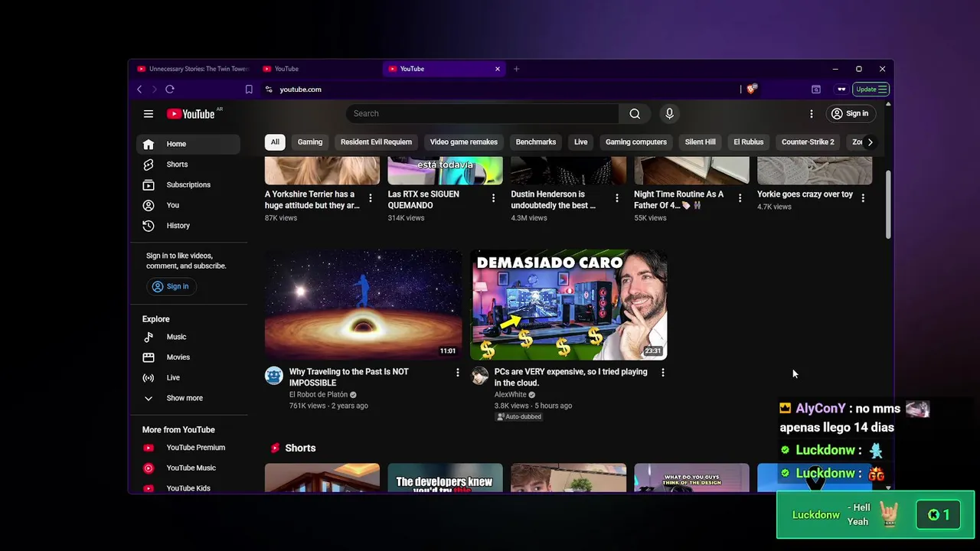
Task: Open options for Yorkie goes crazy video
Action: click(x=863, y=198)
